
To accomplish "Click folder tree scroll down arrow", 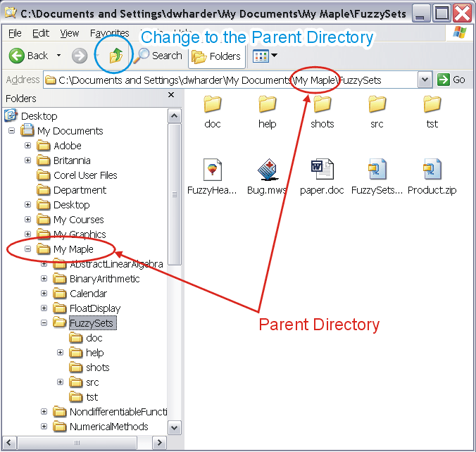I will [174, 428].
